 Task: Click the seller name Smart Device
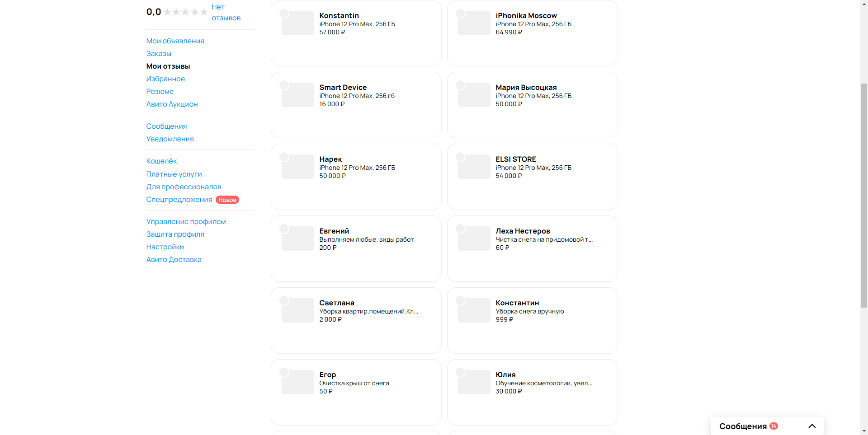coord(343,87)
